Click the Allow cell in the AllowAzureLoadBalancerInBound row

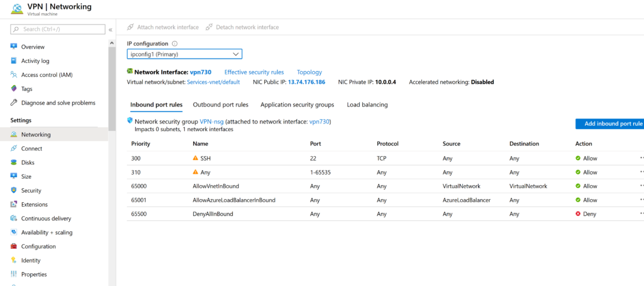point(586,200)
